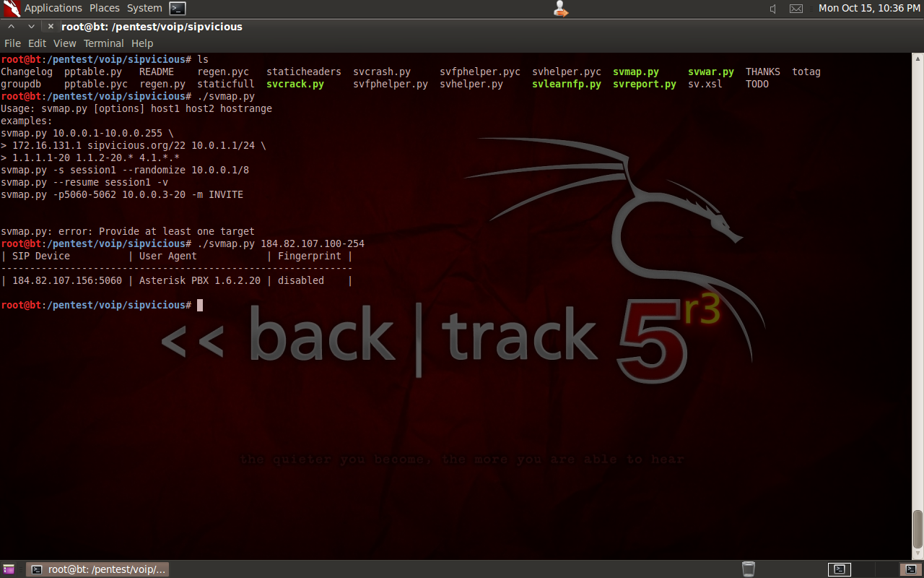Close the terminal window with X button

click(51, 27)
